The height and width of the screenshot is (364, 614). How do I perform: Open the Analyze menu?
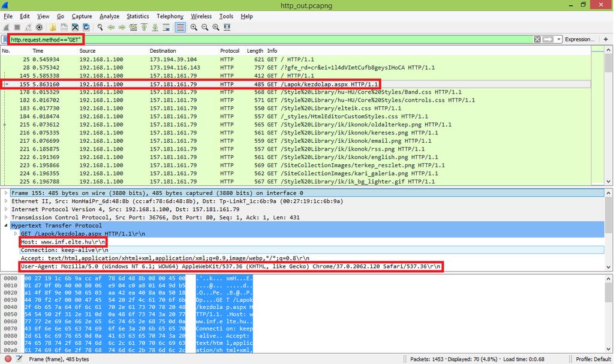click(x=109, y=16)
